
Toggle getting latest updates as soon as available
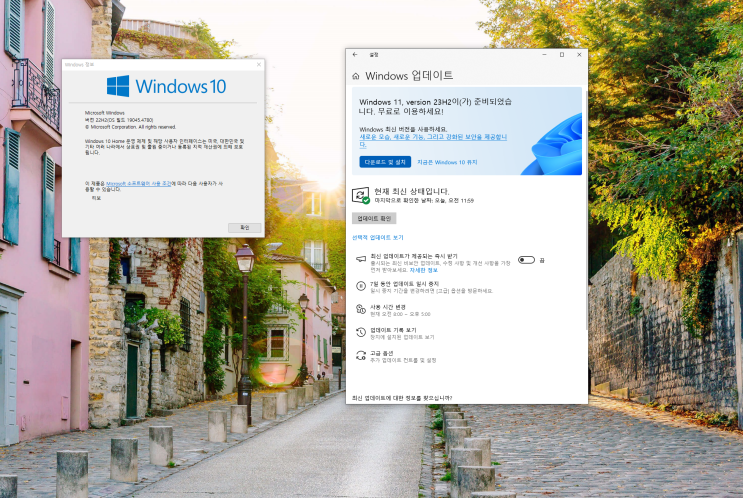point(526,260)
